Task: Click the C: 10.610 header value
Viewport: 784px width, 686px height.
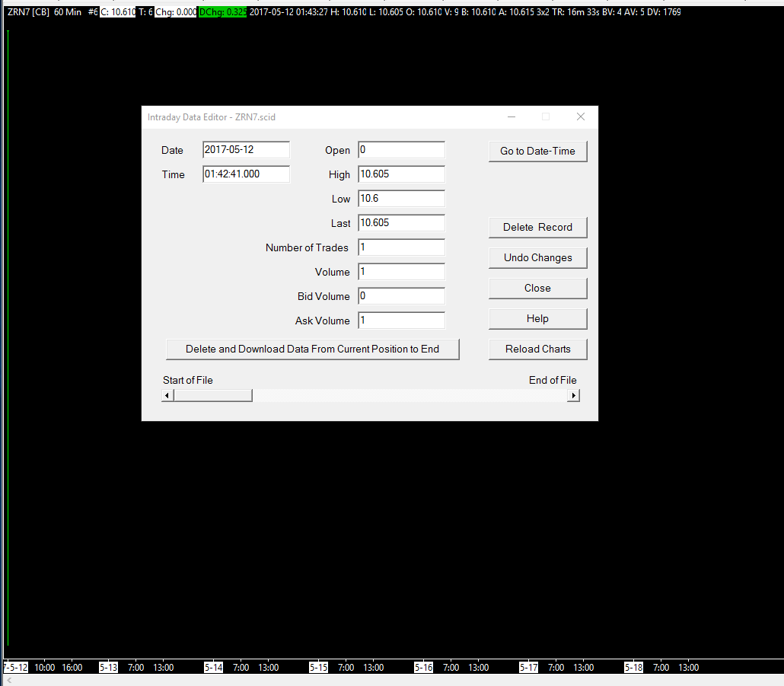Action: pos(118,12)
